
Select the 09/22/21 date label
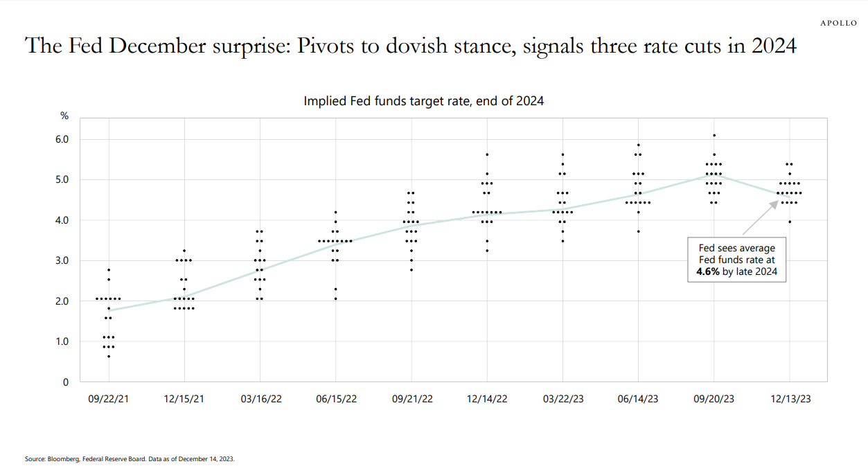[x=109, y=399]
